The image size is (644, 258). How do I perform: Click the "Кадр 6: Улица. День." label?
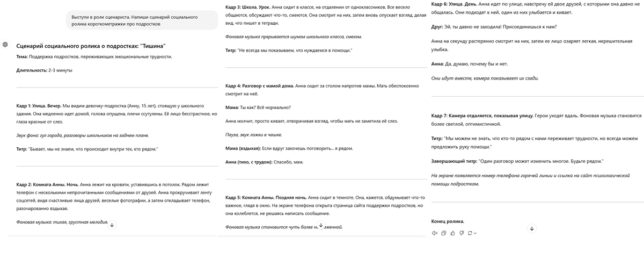coord(454,4)
